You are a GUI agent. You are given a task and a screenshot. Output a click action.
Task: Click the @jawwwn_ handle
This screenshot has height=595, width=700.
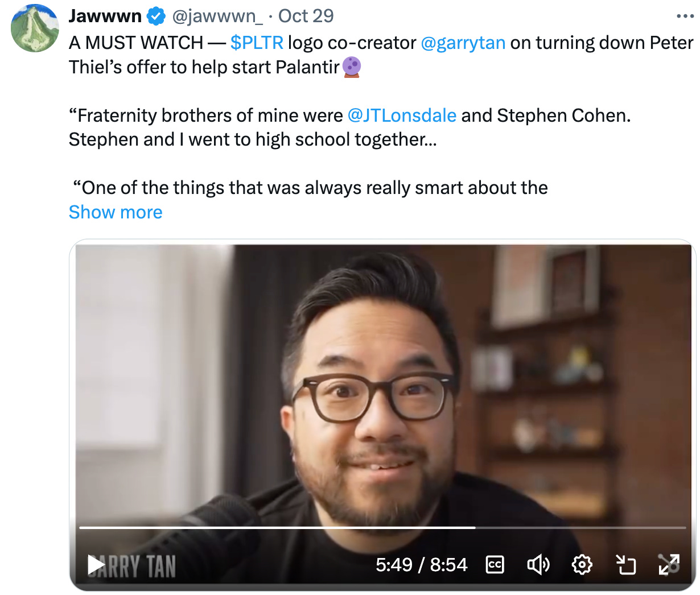[217, 16]
